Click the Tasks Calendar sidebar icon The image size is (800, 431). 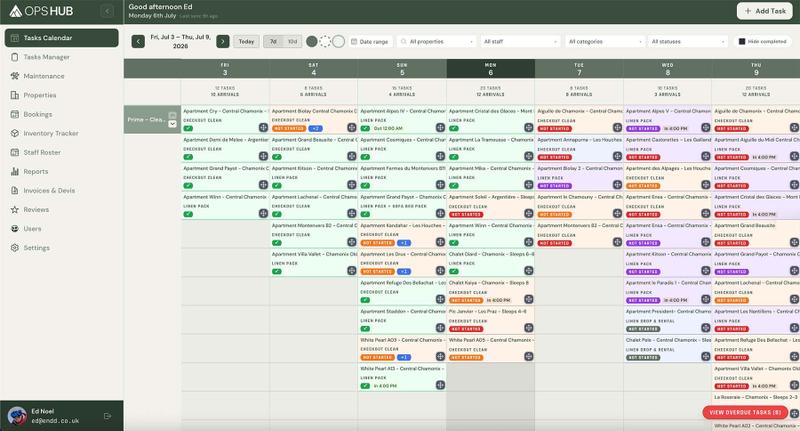click(15, 38)
